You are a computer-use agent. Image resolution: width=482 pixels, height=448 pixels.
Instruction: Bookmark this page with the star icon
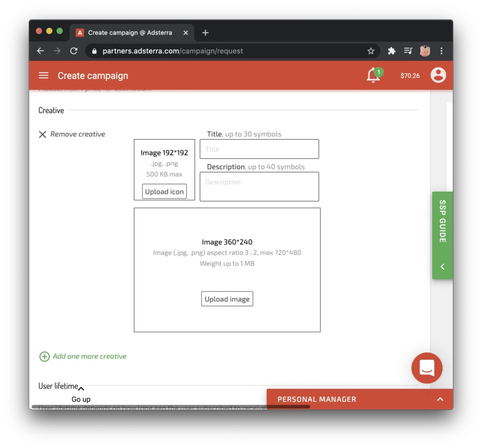pos(371,51)
